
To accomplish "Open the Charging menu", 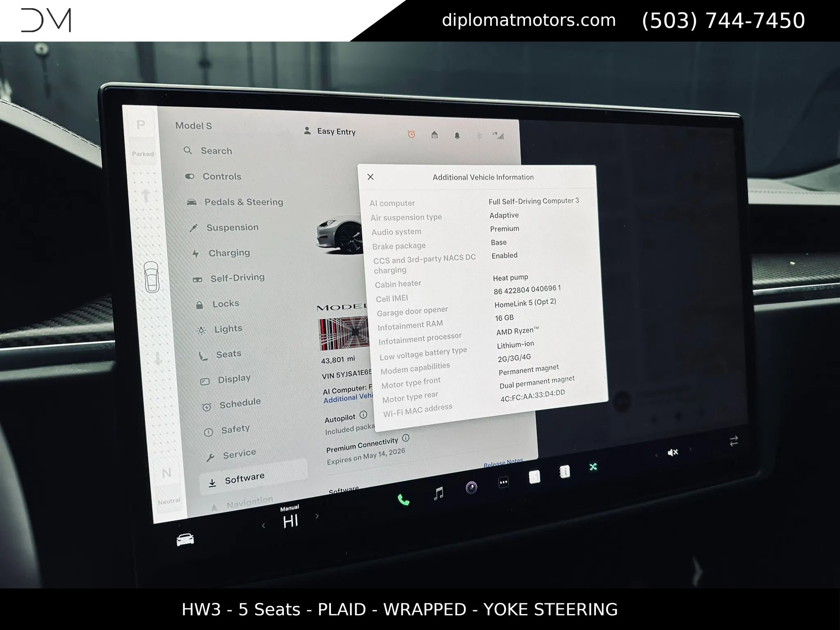I will coord(221,253).
